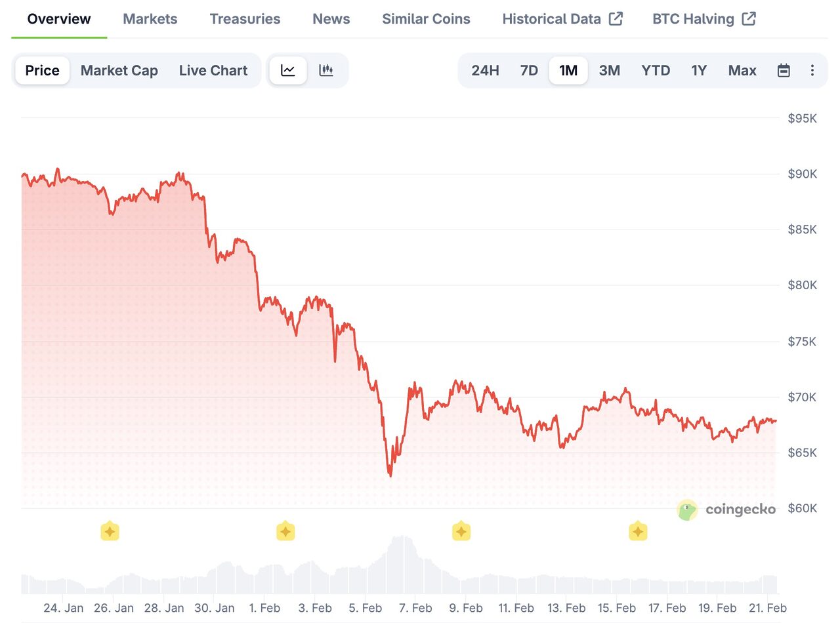The image size is (840, 623).
Task: Click the star event marker near 9 Feb
Action: (x=461, y=531)
